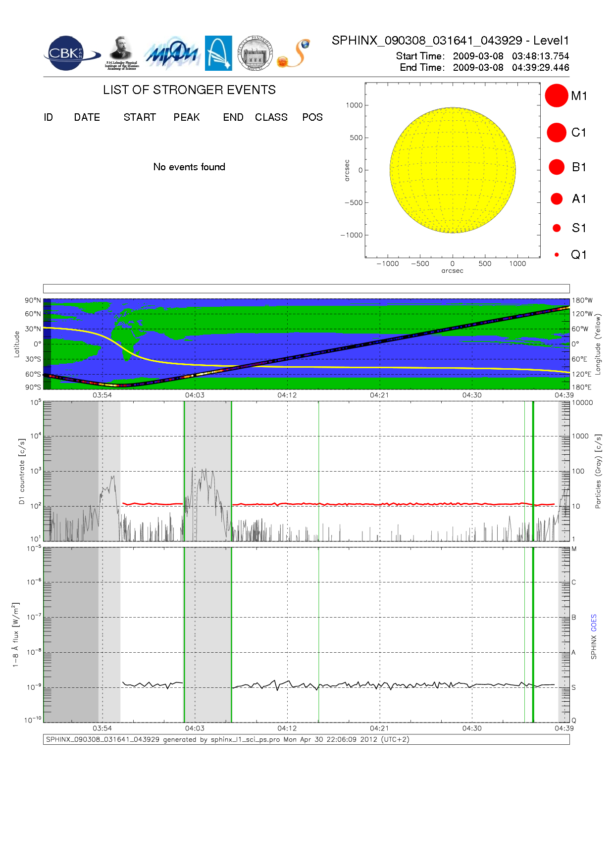614x868 pixels.
Task: Click the START column header
Action: [x=140, y=117]
